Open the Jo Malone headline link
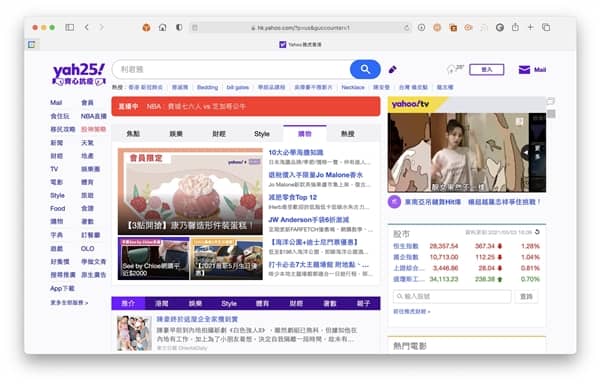Image resolution: width=600 pixels, height=385 pixels. coord(315,175)
